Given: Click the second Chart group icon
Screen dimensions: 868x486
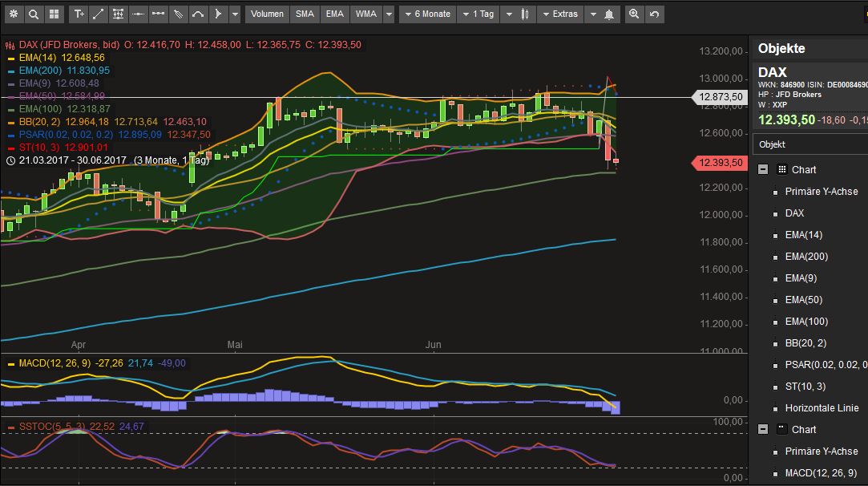Looking at the screenshot, I should tap(781, 430).
